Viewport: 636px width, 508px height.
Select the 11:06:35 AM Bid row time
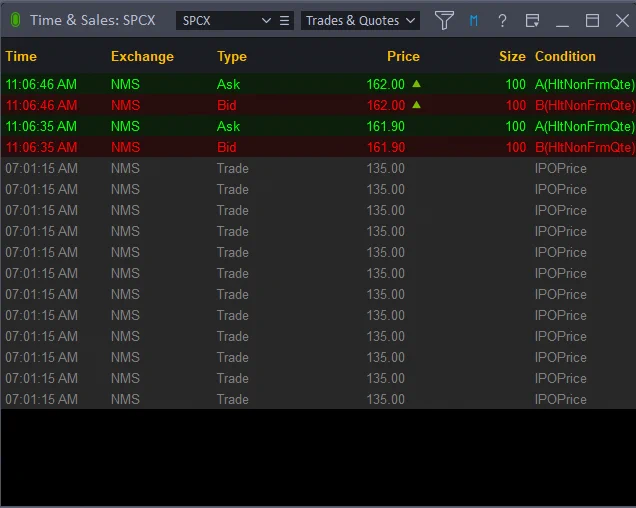point(41,147)
